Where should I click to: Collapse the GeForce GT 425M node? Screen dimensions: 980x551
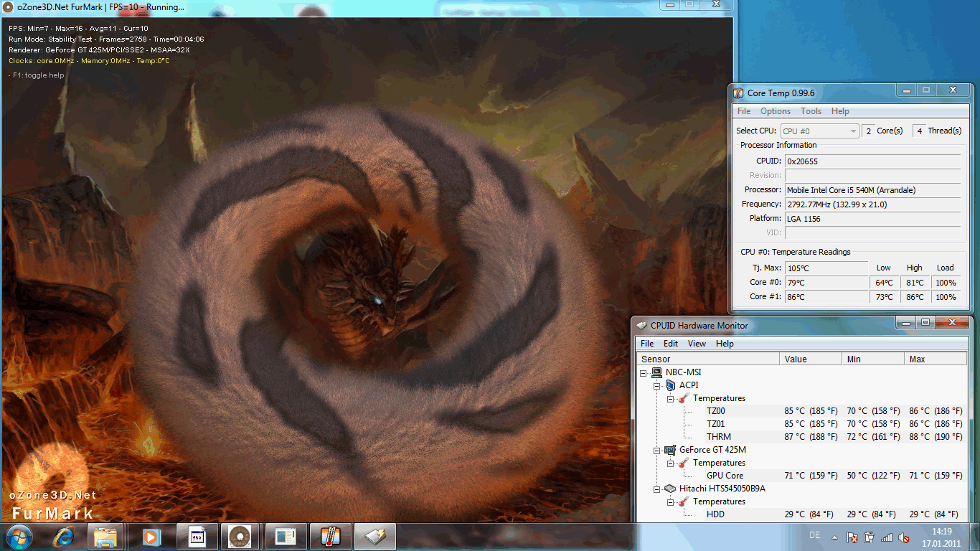click(x=657, y=451)
